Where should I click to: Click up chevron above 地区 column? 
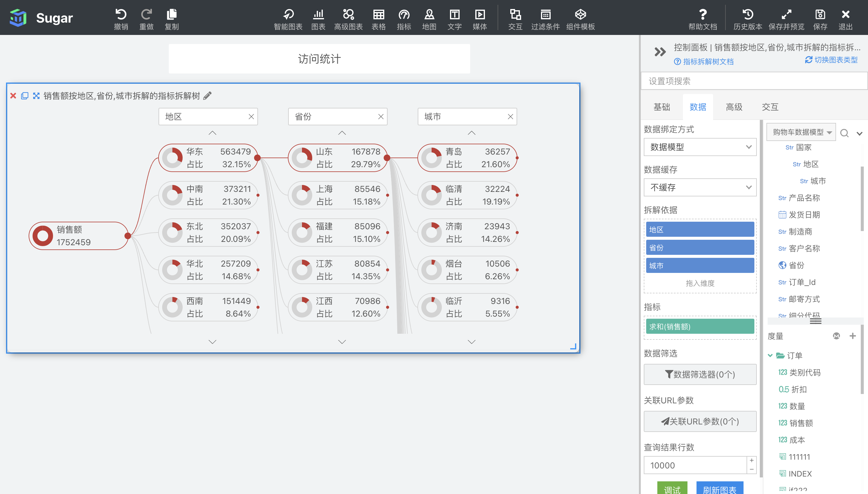(x=212, y=133)
